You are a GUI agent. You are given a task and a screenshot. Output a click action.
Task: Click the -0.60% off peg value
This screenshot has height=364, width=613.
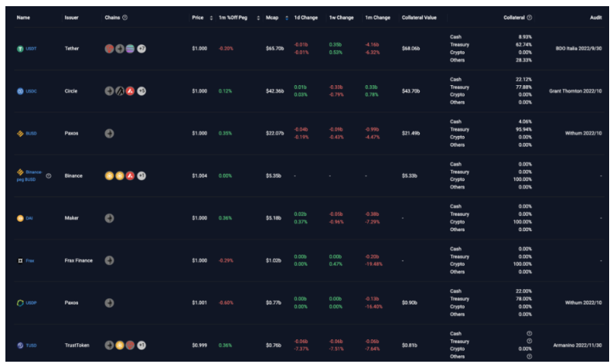[226, 303]
